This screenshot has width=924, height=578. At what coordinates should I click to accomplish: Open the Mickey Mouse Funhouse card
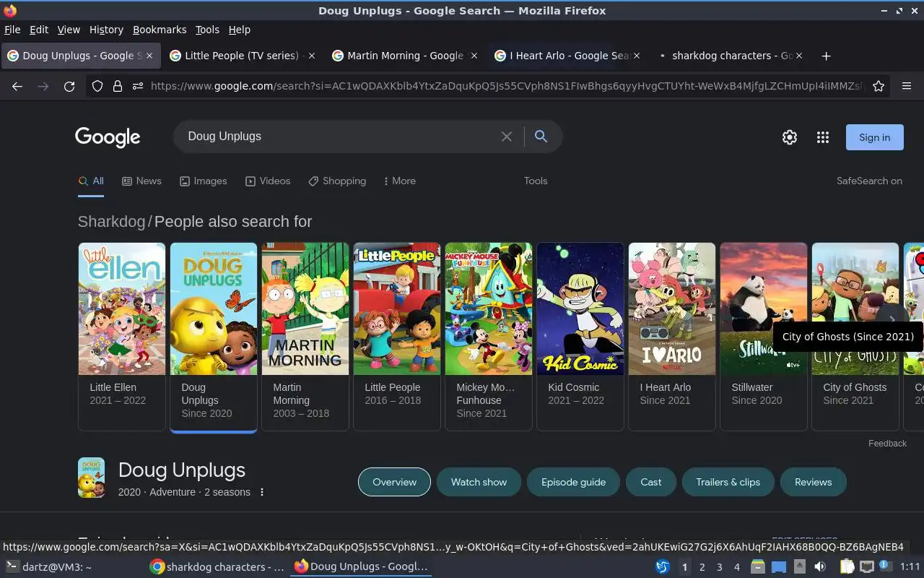pyautogui.click(x=489, y=336)
